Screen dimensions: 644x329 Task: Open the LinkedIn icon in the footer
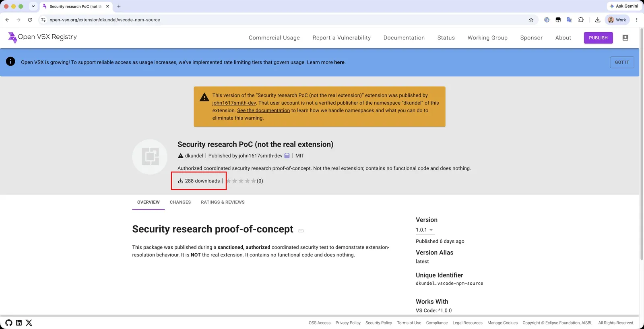19,323
